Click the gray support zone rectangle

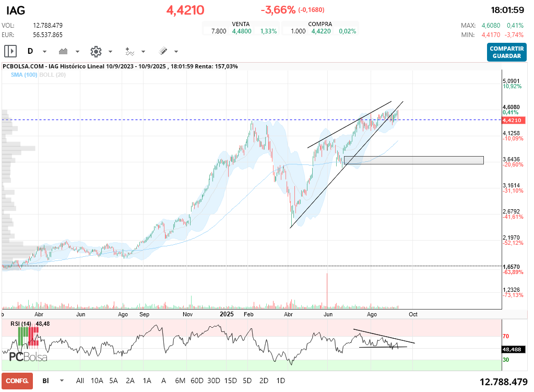(x=414, y=160)
